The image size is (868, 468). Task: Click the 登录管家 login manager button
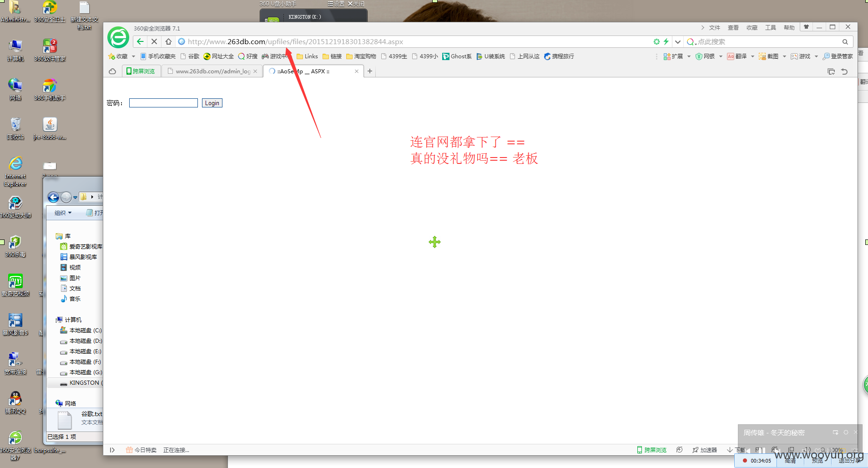click(x=838, y=56)
